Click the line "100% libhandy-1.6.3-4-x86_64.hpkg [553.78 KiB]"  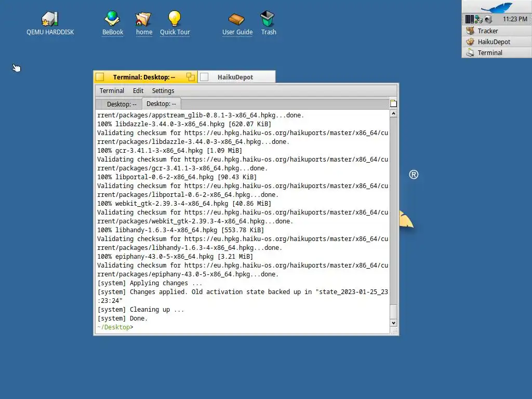[x=180, y=230]
